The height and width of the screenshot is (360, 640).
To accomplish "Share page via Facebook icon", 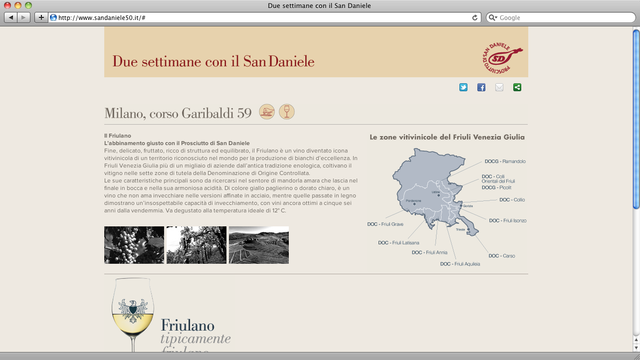I will tap(481, 87).
